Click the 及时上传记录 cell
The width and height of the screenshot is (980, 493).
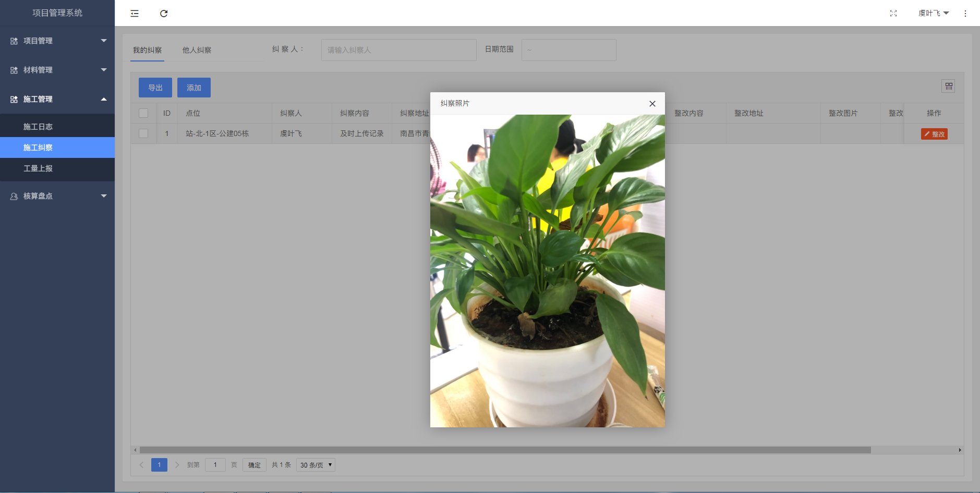click(362, 133)
